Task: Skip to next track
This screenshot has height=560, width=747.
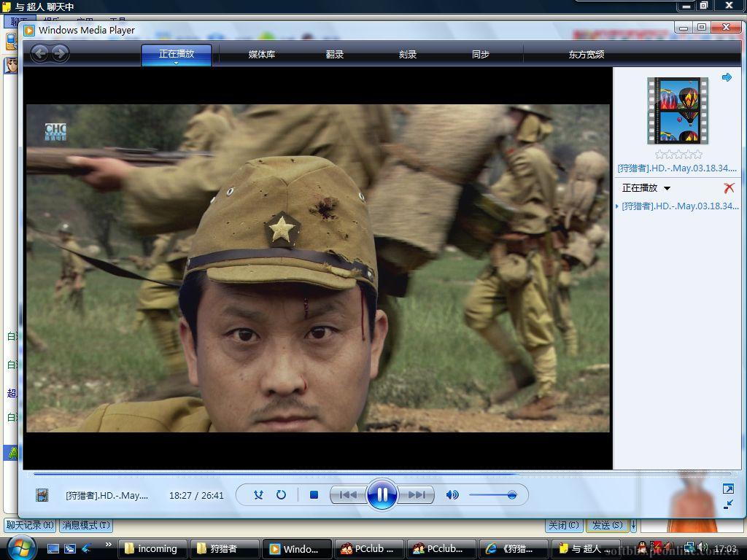Action: coord(416,495)
